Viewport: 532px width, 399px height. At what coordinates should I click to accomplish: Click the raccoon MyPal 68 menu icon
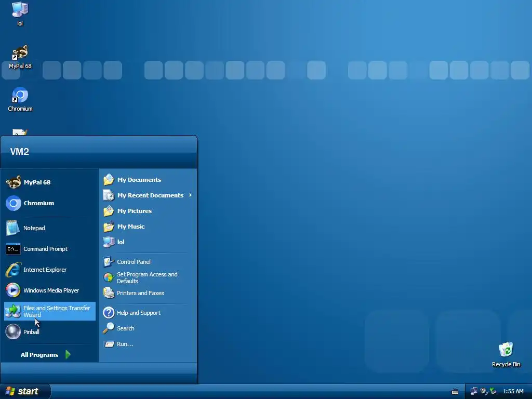14,182
